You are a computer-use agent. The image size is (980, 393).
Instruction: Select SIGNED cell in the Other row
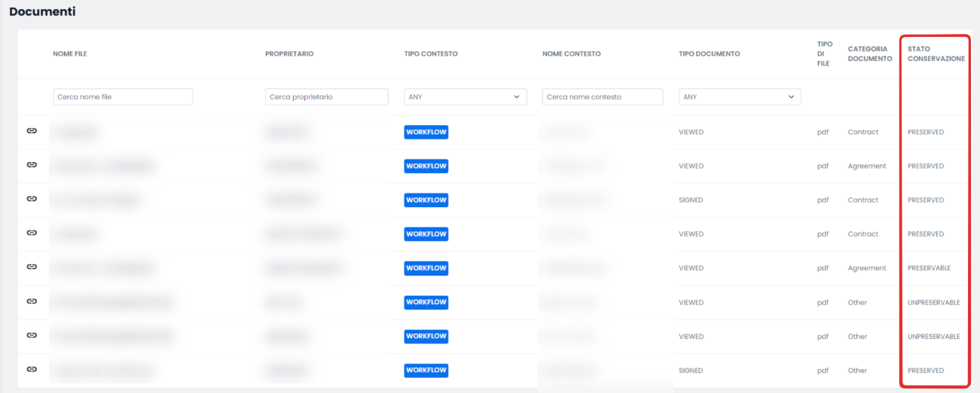(691, 370)
